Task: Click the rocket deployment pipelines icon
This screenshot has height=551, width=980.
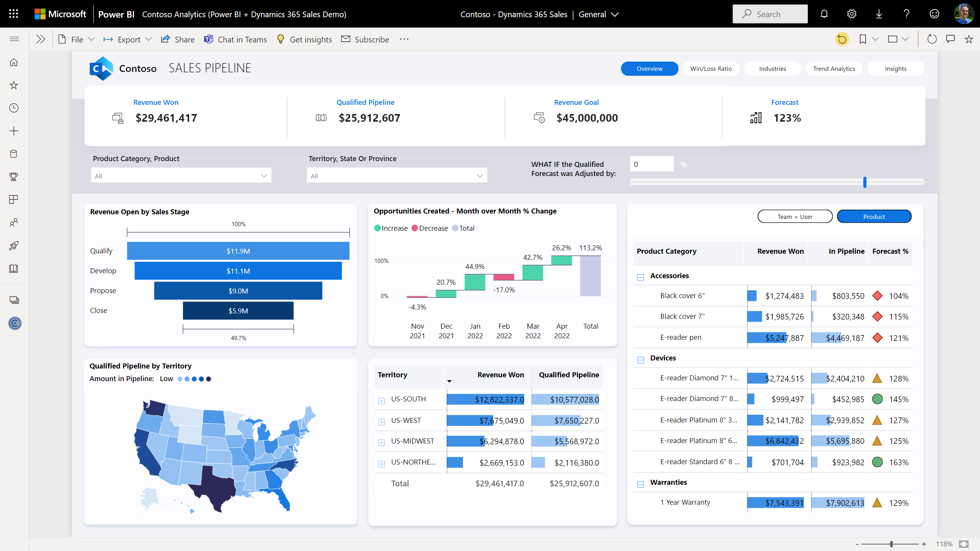Action: pos(14,245)
